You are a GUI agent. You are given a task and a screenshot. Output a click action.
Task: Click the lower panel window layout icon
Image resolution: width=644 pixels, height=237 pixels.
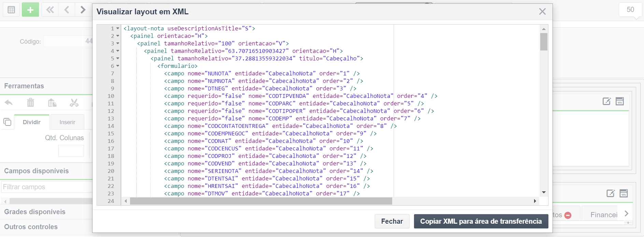click(624, 193)
